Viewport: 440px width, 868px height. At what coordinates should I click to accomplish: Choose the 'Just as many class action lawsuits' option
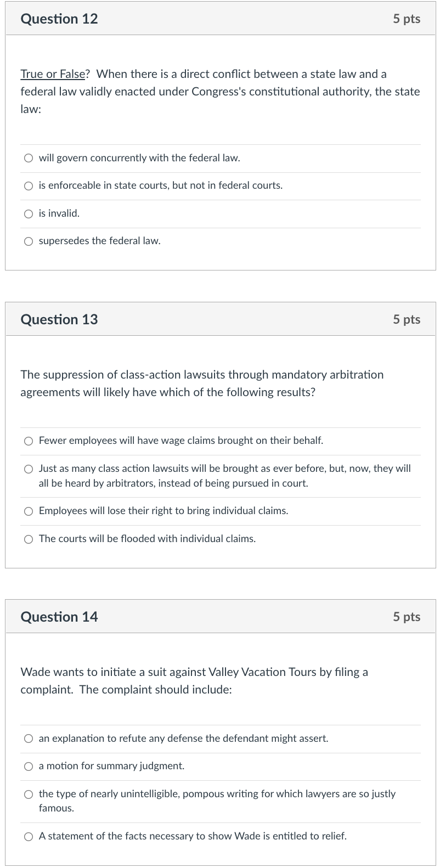pos(28,468)
